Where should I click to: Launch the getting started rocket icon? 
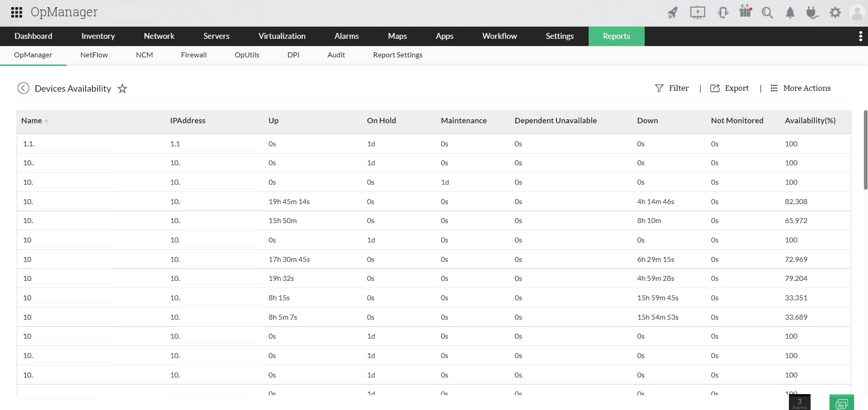(672, 13)
